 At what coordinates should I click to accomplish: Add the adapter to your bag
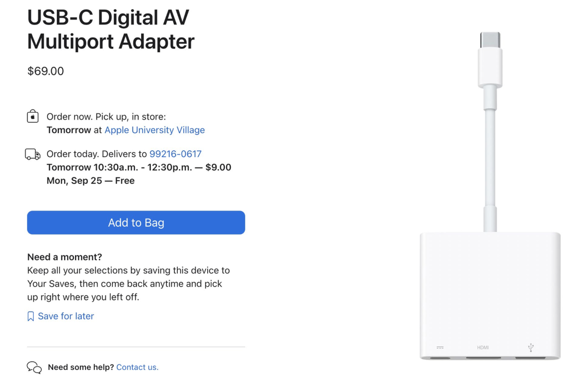click(x=136, y=222)
